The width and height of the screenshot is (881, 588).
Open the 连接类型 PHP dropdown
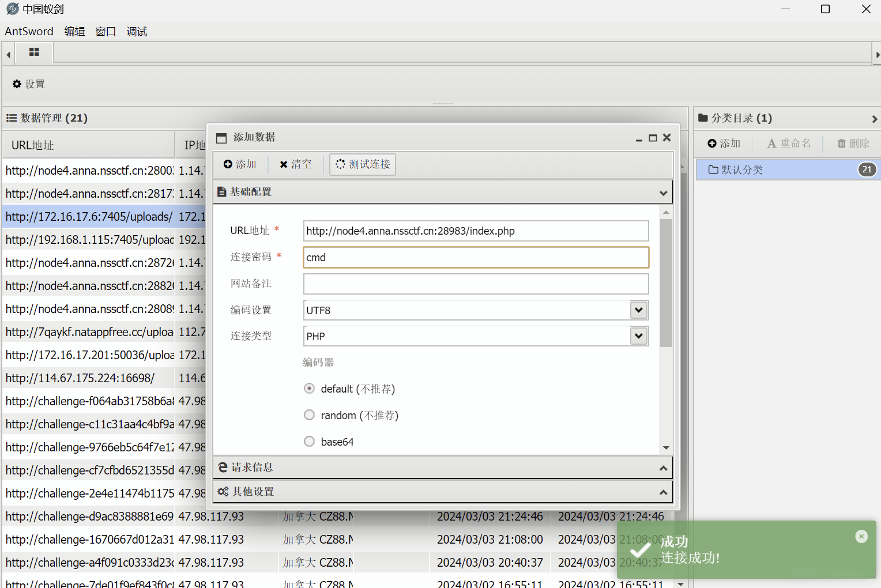pyautogui.click(x=638, y=336)
